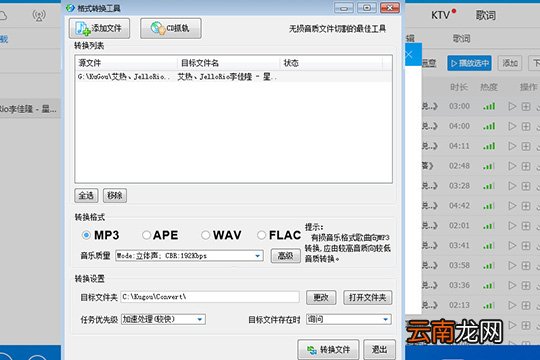540x360 pixels.
Task: Click the 打开文件夹 button
Action: click(x=367, y=297)
